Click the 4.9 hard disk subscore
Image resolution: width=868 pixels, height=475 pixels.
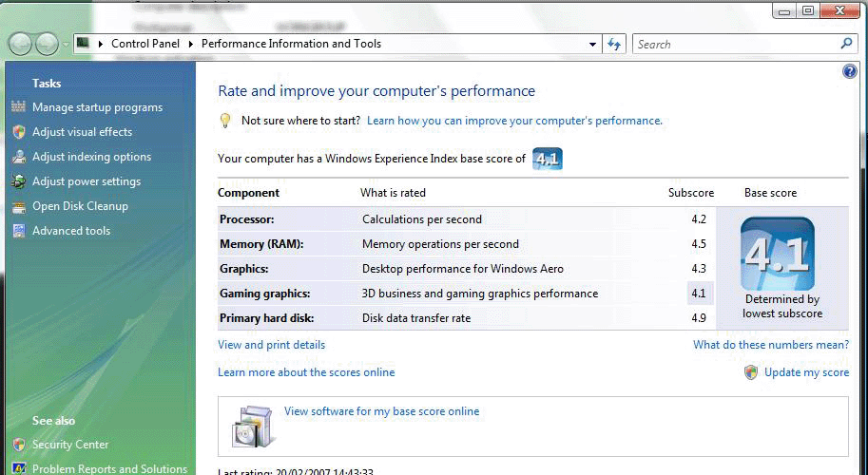(x=699, y=318)
